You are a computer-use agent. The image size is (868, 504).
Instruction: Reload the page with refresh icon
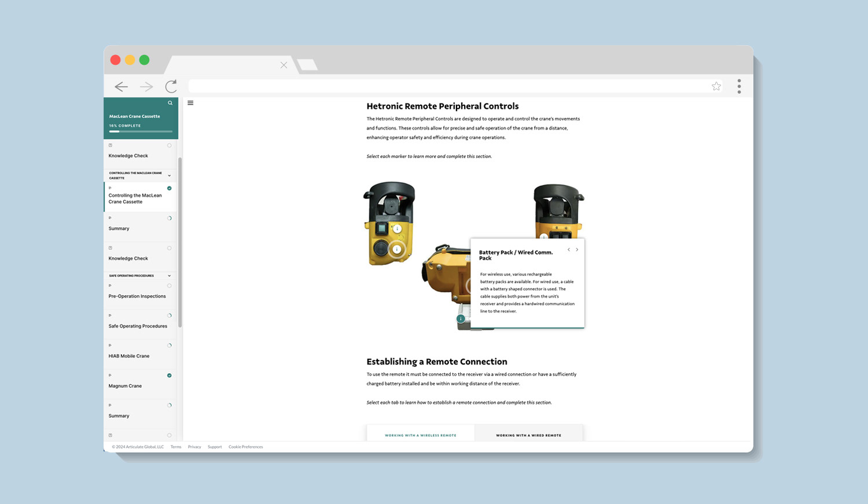pos(171,86)
